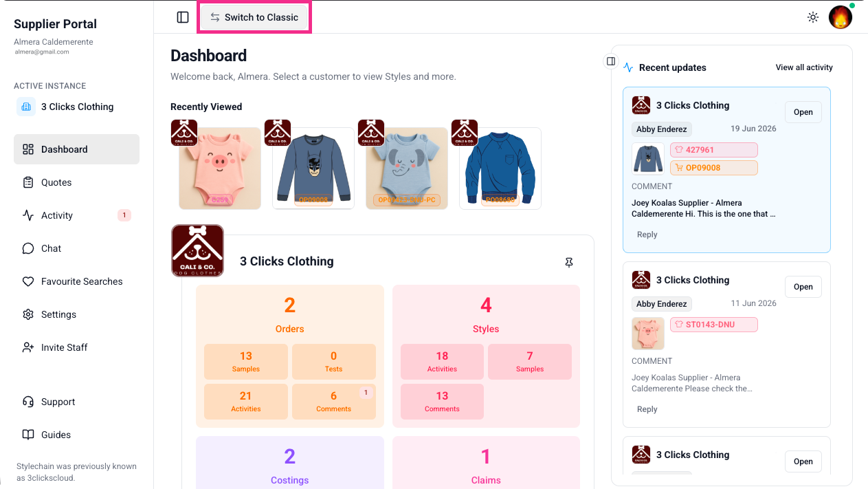The height and width of the screenshot is (489, 868).
Task: Click the Settings gear icon
Action: [28, 314]
